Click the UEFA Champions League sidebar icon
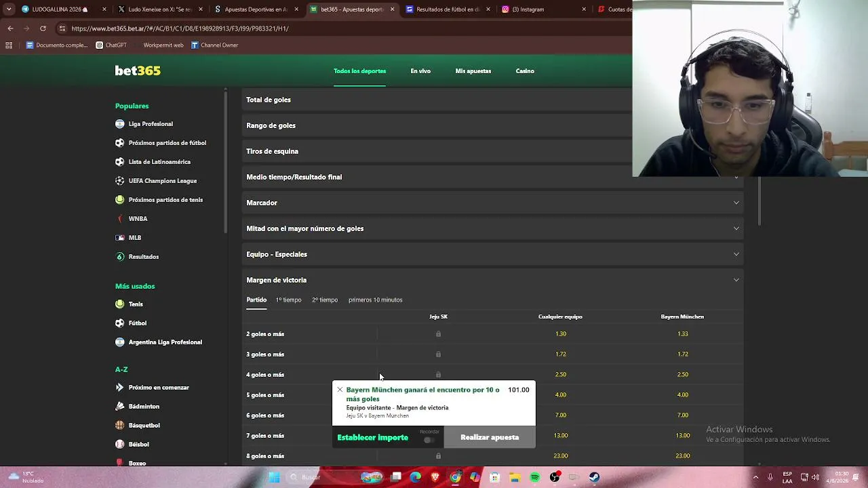 (120, 181)
